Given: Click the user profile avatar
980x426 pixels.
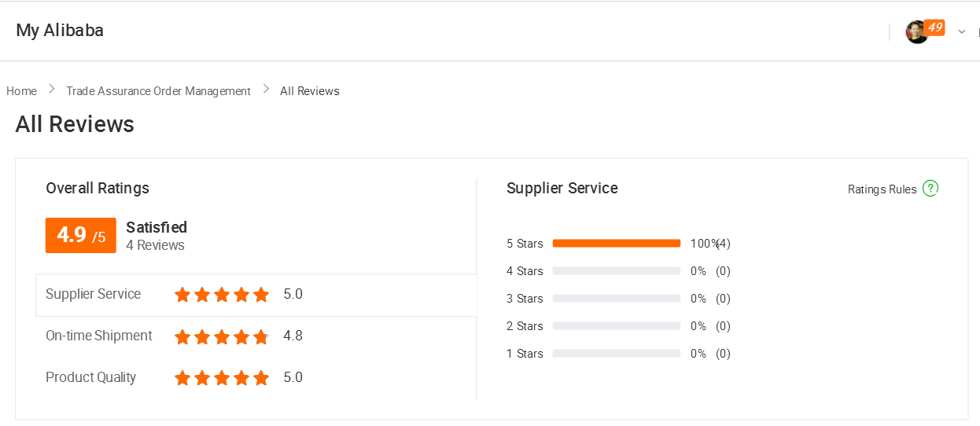Looking at the screenshot, I should pyautogui.click(x=916, y=32).
